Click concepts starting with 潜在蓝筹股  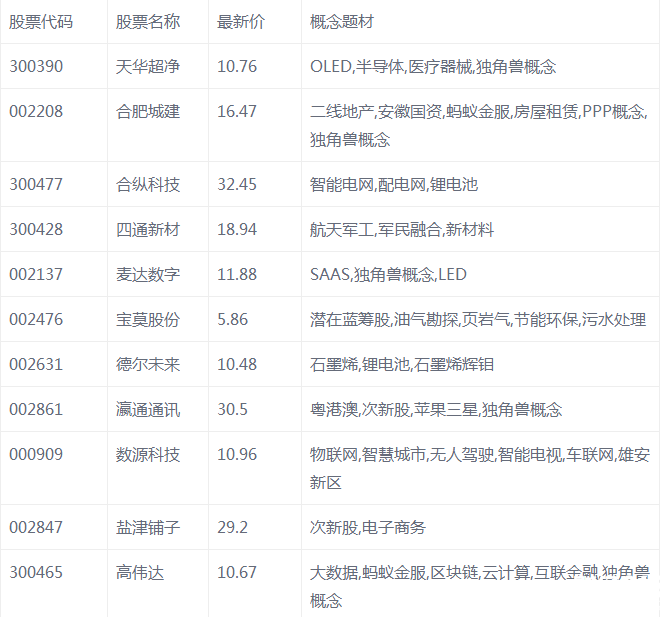point(478,320)
